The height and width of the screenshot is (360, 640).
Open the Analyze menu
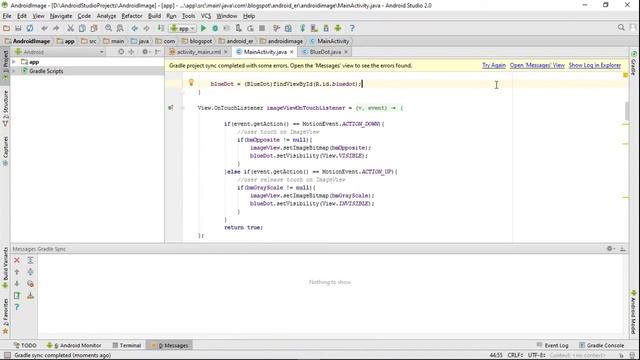tap(107, 16)
